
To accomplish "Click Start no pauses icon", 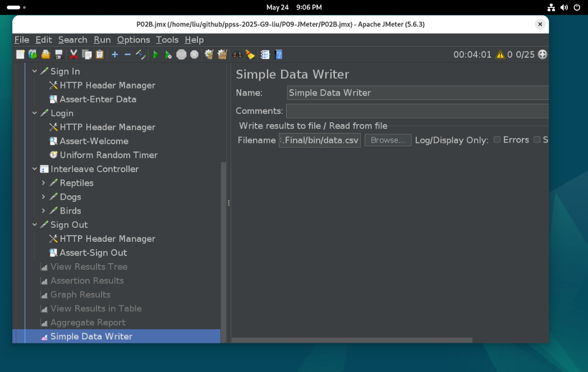I will coord(168,54).
